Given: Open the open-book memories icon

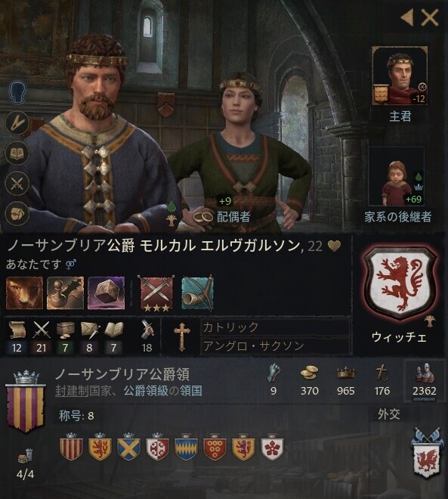Looking at the screenshot, I should tap(17, 153).
